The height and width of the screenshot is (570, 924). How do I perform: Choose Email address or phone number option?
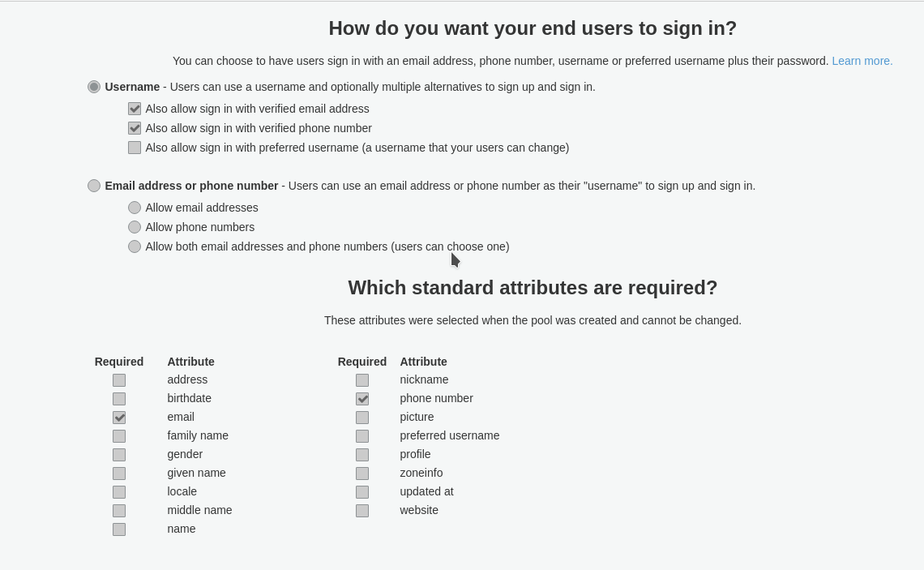[x=94, y=186]
